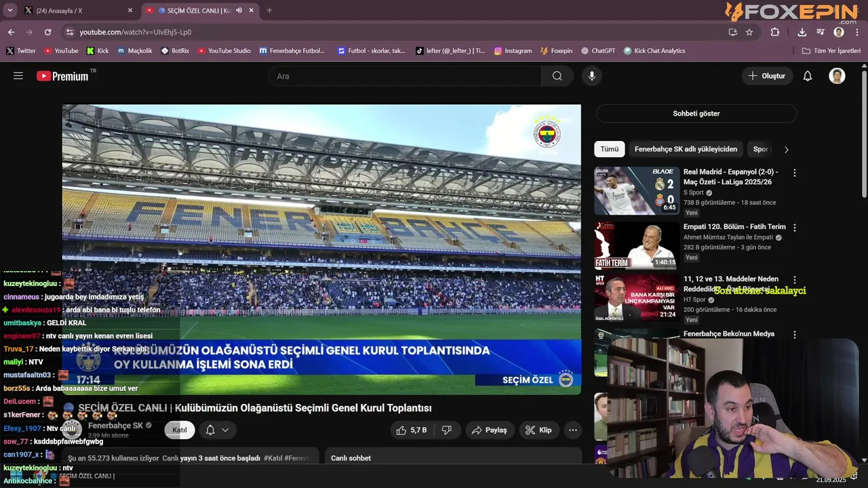Open the browser extensions puzzle icon
This screenshot has width=868, height=488.
coord(775,32)
